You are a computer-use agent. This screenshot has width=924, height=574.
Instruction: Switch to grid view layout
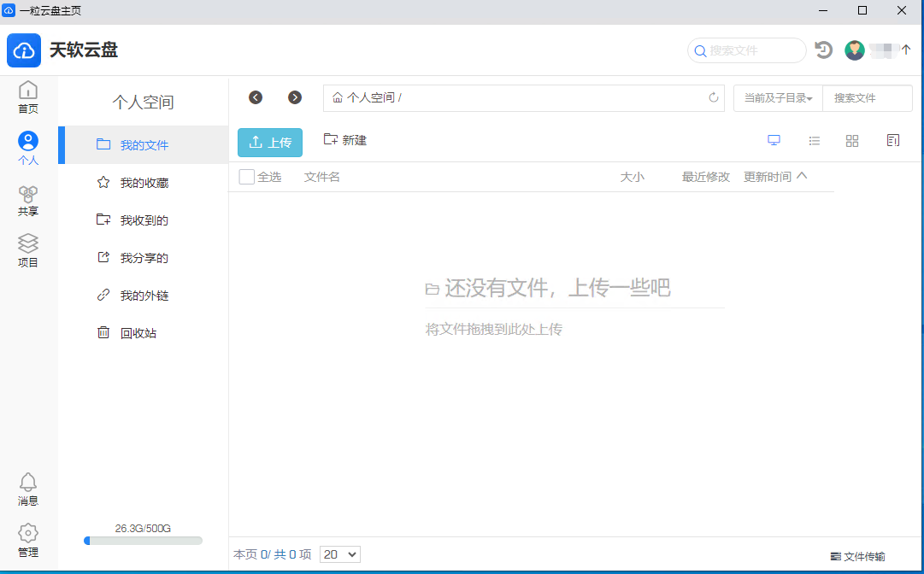coord(852,141)
